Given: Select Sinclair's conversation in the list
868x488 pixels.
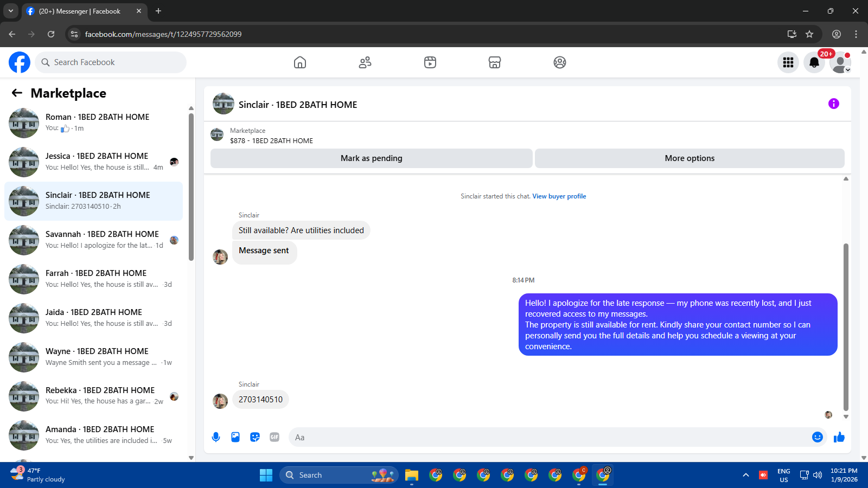Looking at the screenshot, I should (x=93, y=201).
